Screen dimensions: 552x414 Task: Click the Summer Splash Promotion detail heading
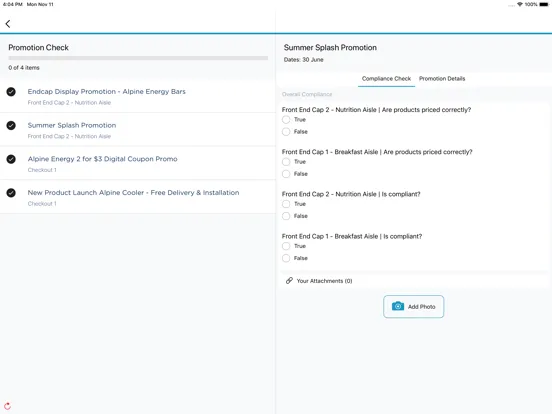click(x=330, y=48)
